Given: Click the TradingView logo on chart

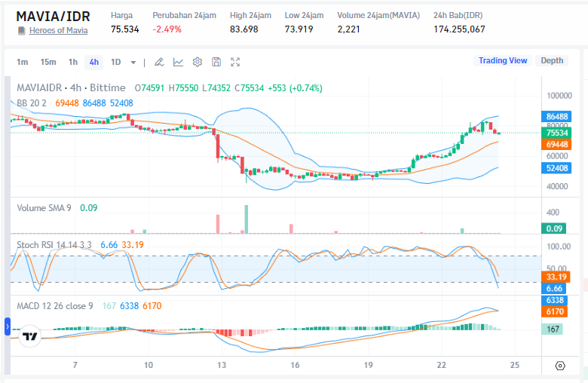Looking at the screenshot, I should pos(30,336).
